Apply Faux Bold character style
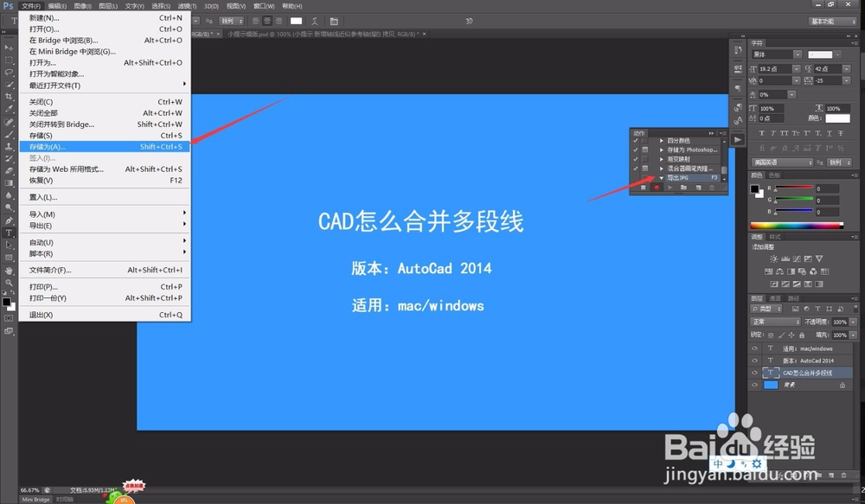Screen dimensions: 865x504 click(762, 133)
